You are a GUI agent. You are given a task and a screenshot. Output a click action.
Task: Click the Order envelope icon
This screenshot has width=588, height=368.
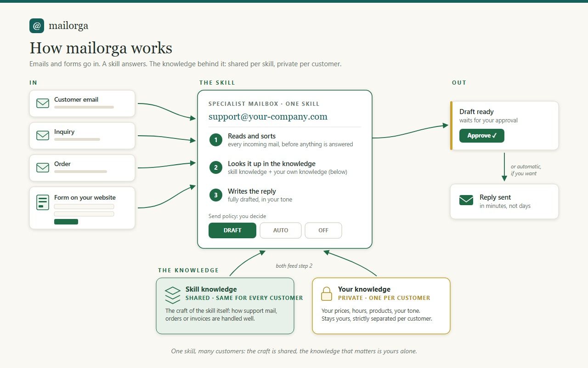pos(43,167)
